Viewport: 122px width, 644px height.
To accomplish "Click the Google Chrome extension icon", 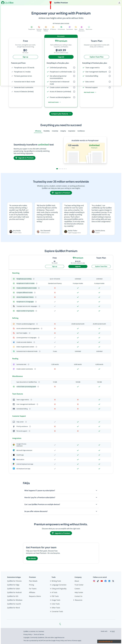I will 14,445.
